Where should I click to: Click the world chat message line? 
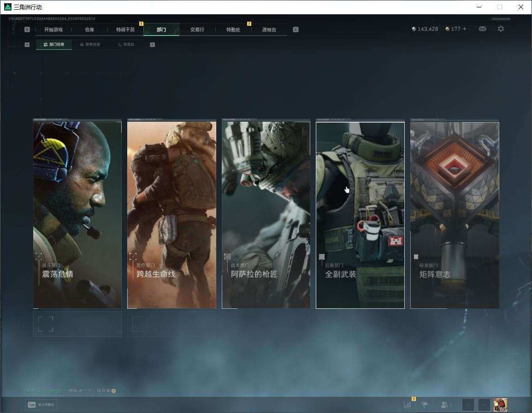pos(70,391)
